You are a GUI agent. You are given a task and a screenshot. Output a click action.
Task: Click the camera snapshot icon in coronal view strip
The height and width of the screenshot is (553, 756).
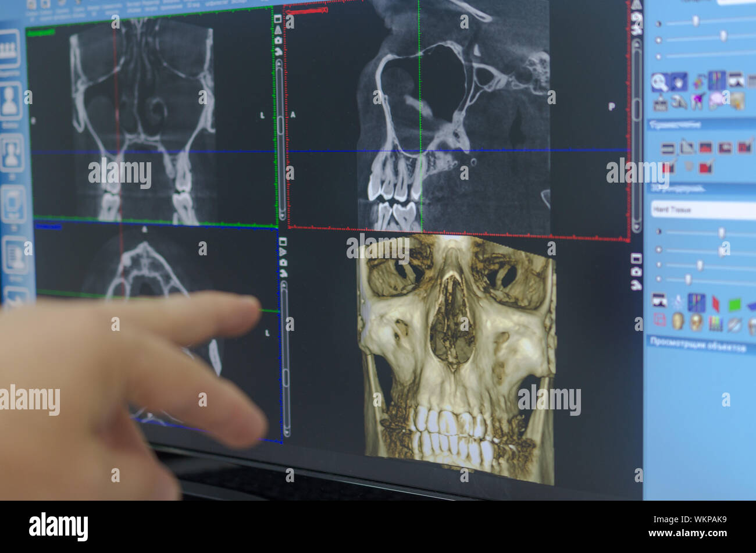279,40
